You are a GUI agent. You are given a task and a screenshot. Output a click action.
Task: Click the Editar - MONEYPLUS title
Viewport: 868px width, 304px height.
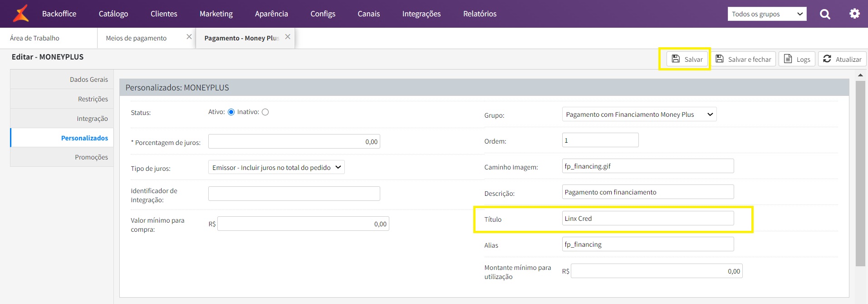(48, 57)
